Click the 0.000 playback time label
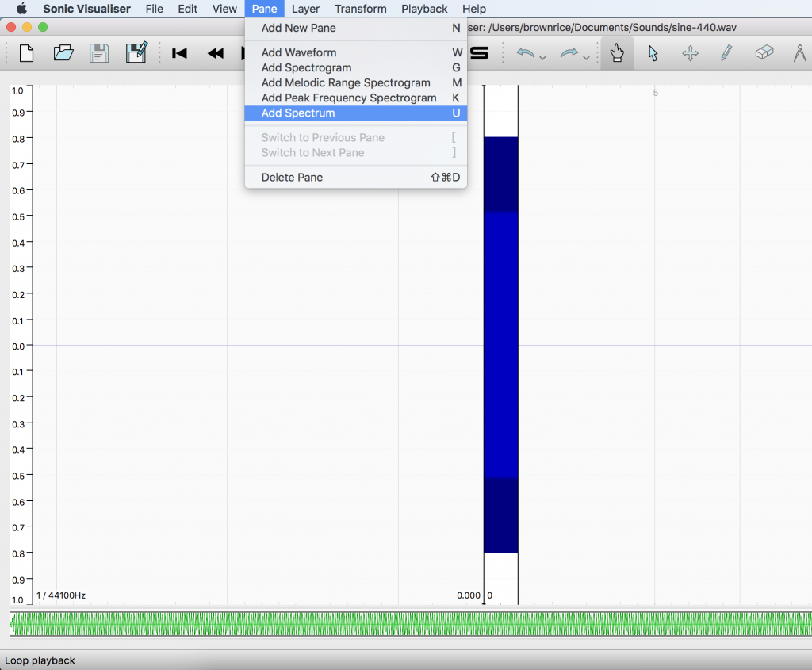This screenshot has width=812, height=670. [x=469, y=595]
